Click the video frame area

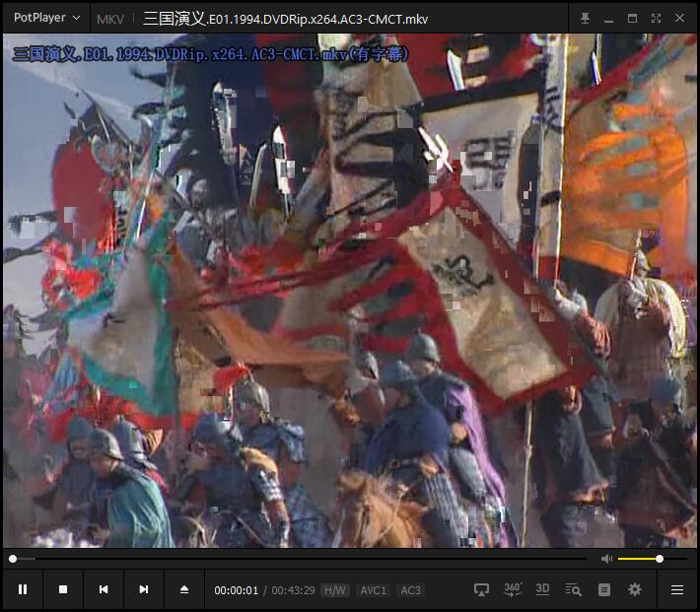tap(350, 291)
